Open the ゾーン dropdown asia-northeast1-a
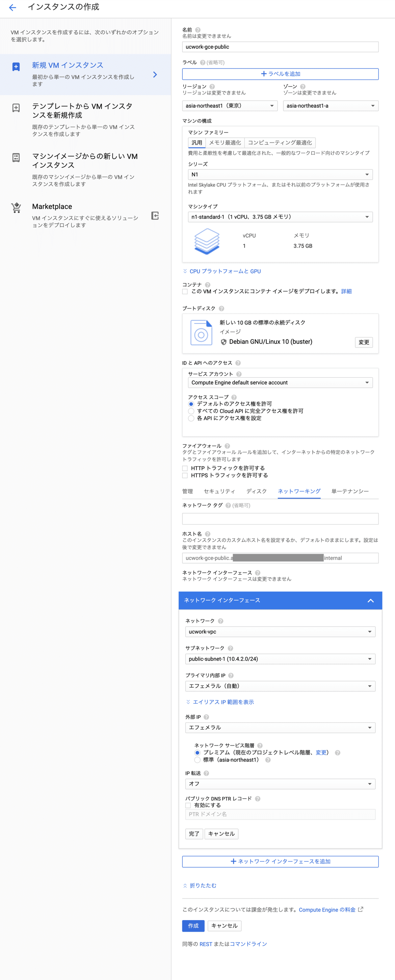 click(x=331, y=106)
